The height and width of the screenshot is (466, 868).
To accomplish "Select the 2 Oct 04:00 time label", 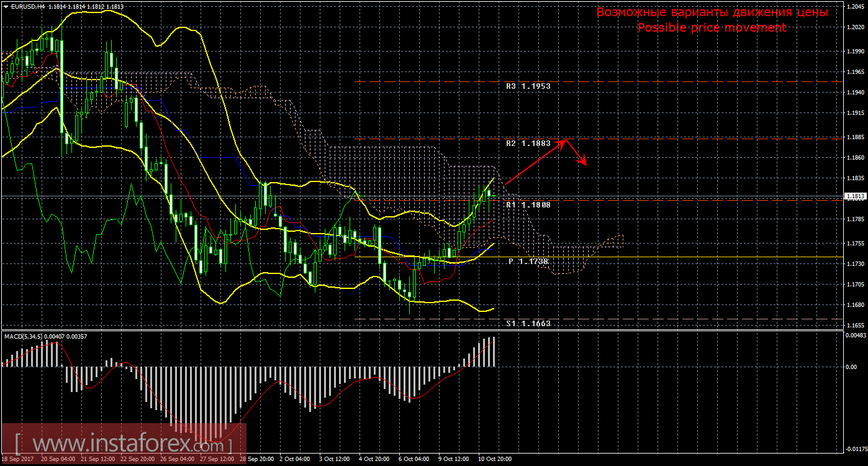I will pyautogui.click(x=295, y=459).
